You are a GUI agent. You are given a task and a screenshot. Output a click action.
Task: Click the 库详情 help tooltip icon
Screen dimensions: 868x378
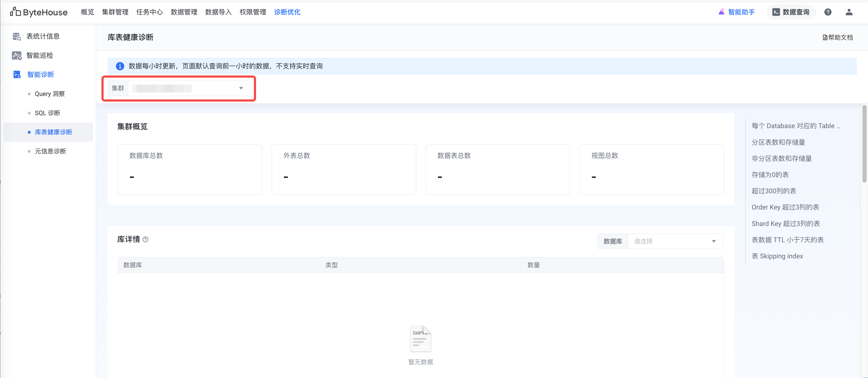pyautogui.click(x=146, y=240)
